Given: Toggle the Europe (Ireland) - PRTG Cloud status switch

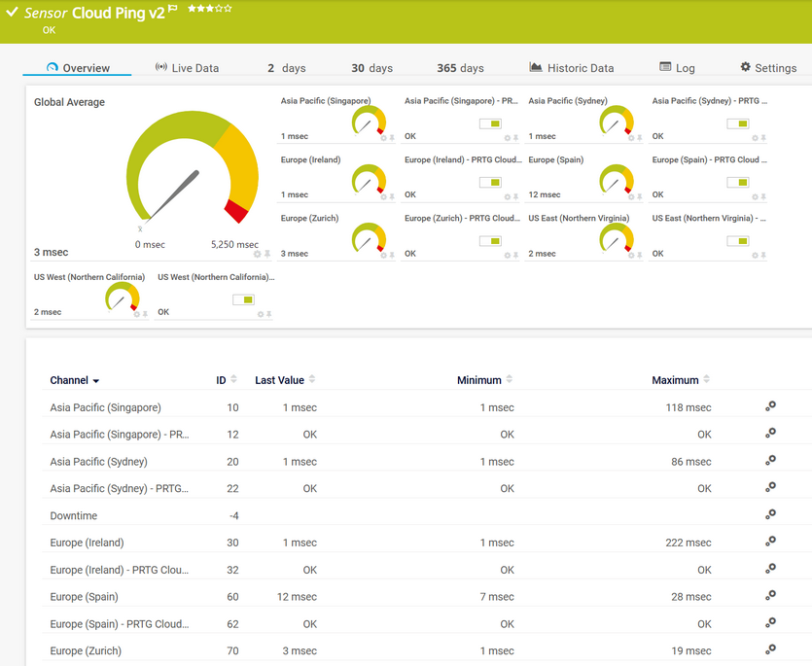Looking at the screenshot, I should (x=490, y=182).
